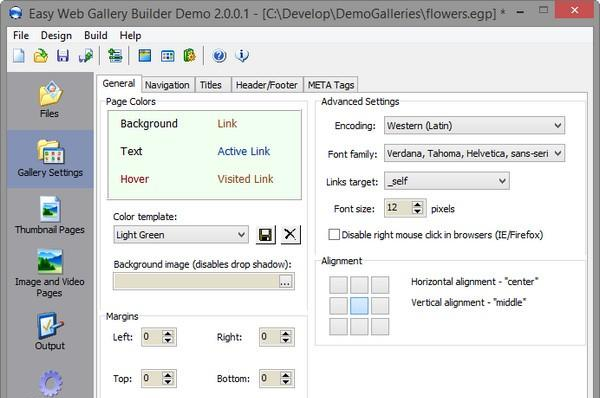Screen dimensions: 600x398
Task: Open project using the folder toolbar icon
Action: (41, 56)
